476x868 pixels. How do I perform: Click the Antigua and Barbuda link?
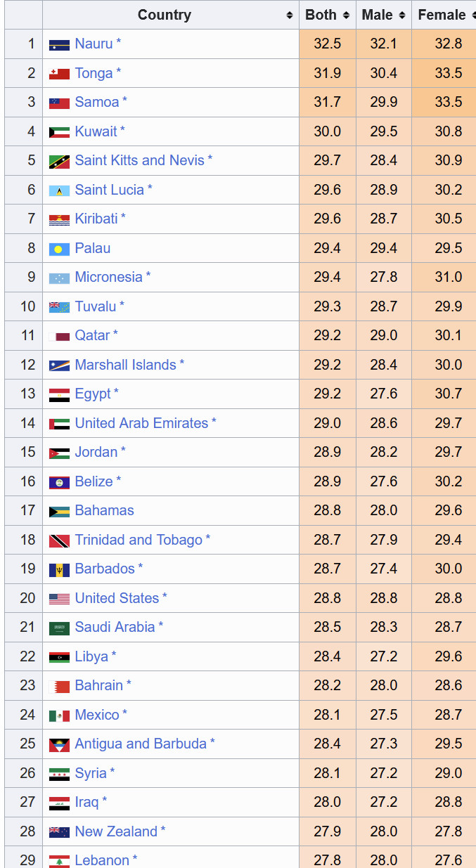(141, 744)
